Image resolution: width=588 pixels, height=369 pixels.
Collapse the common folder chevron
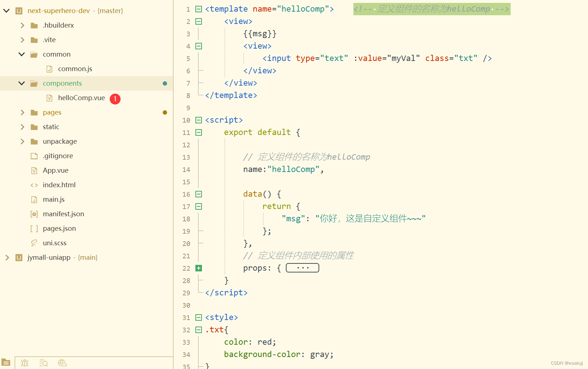click(22, 54)
